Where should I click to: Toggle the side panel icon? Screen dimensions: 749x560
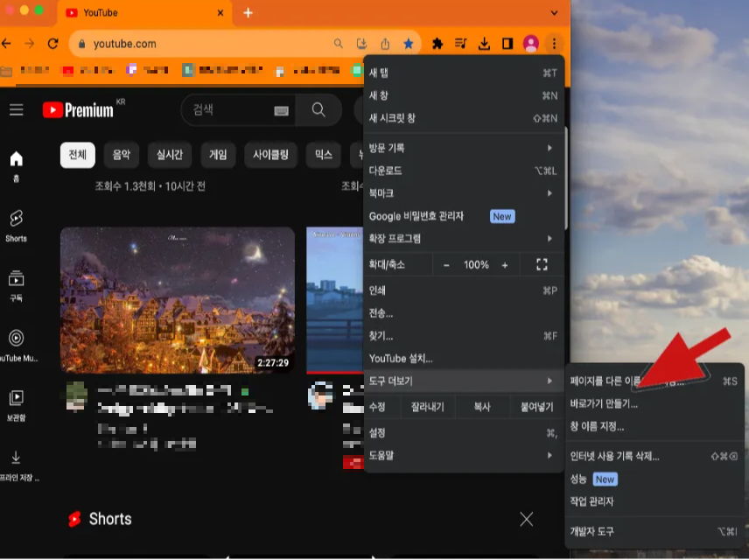[x=507, y=44]
